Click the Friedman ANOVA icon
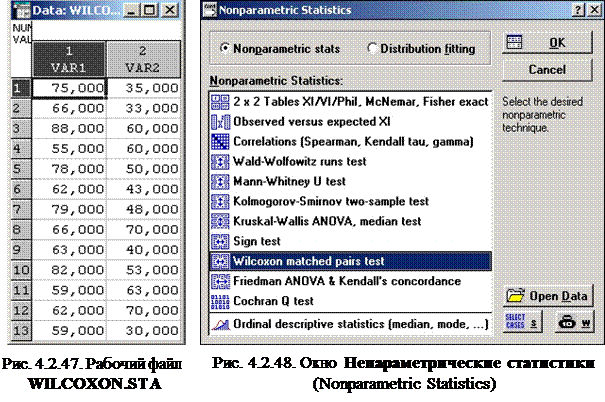The height and width of the screenshot is (402, 605). point(220,281)
